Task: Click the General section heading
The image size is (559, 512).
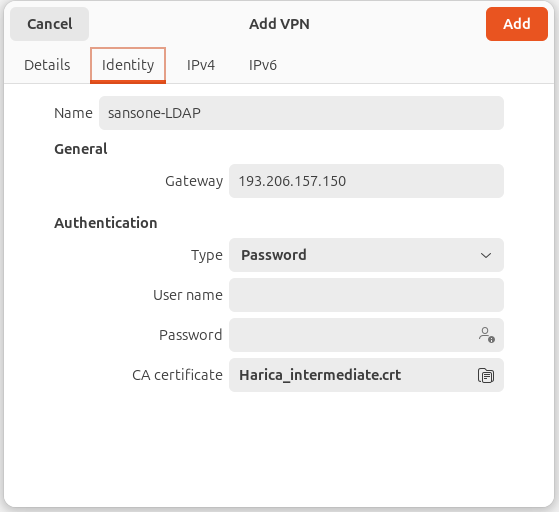Action: (81, 149)
